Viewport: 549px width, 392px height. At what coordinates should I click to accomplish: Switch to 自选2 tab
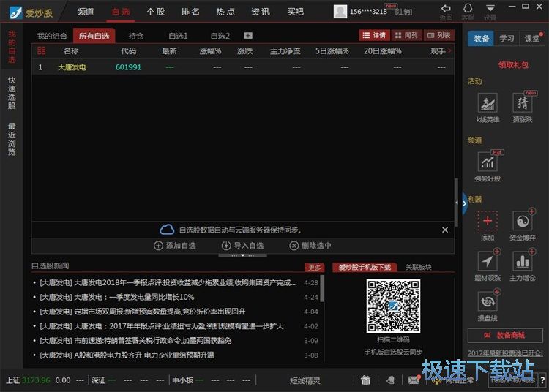[x=220, y=36]
